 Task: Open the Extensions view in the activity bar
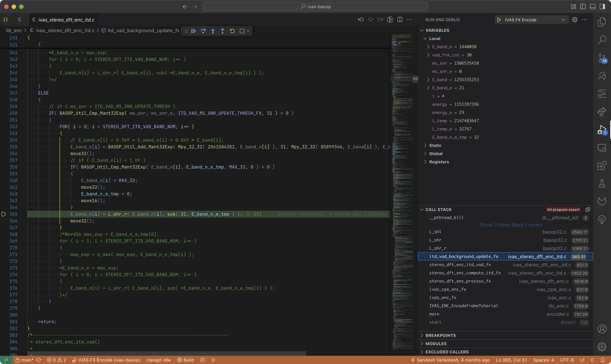pos(602,166)
